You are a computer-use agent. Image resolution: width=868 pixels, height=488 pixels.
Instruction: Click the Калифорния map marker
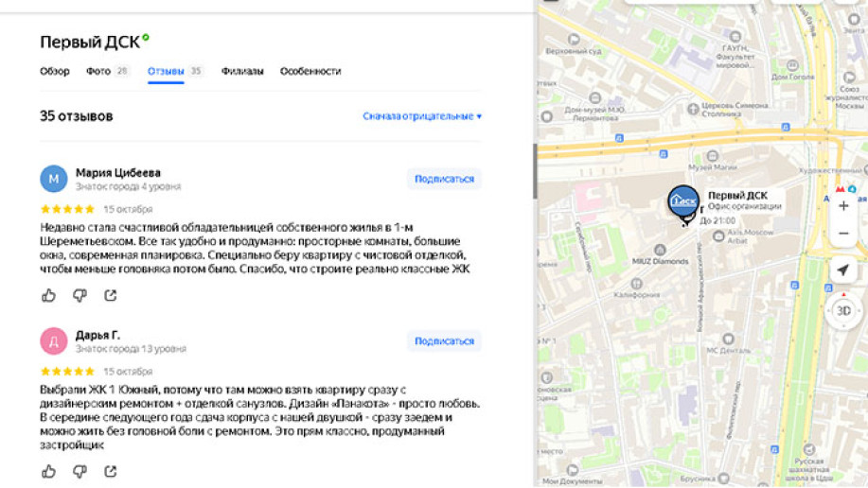(637, 284)
